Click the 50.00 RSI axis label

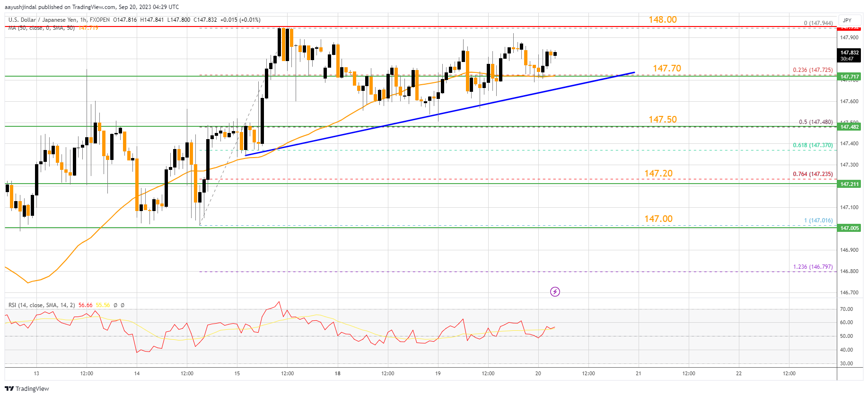[846, 336]
